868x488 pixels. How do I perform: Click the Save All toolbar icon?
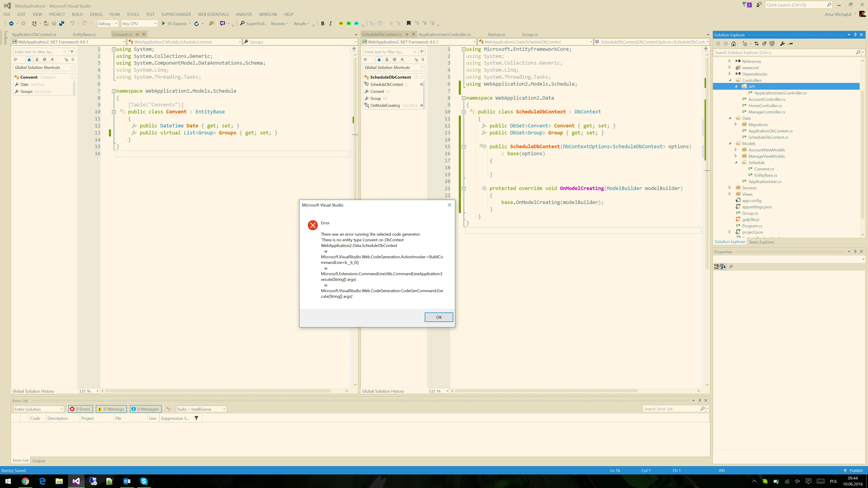click(62, 23)
